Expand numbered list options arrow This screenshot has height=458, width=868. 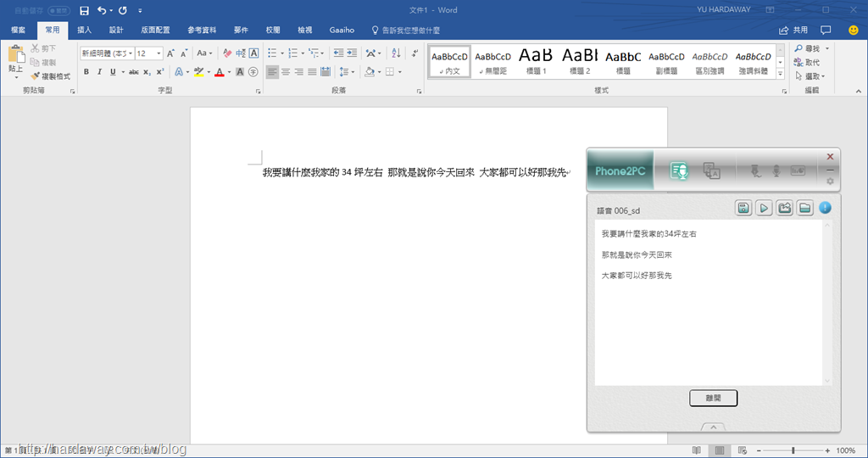(303, 53)
